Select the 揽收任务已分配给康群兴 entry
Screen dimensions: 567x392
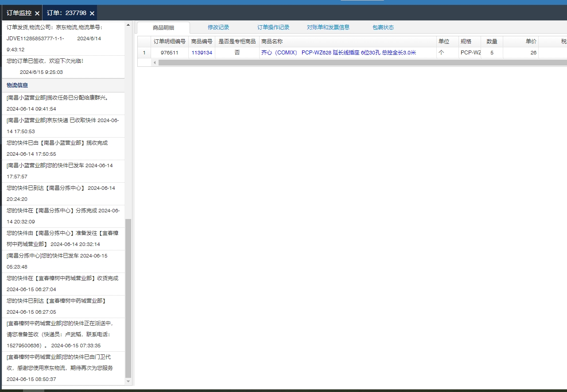click(x=62, y=103)
